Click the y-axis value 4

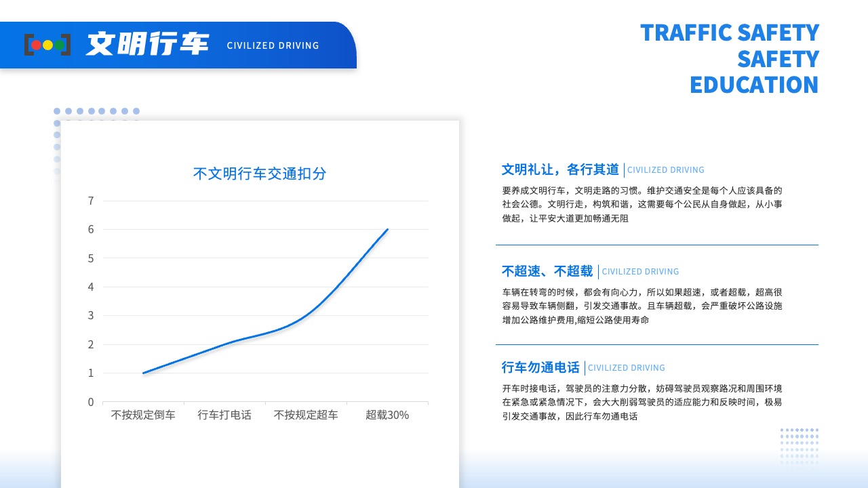(x=91, y=287)
